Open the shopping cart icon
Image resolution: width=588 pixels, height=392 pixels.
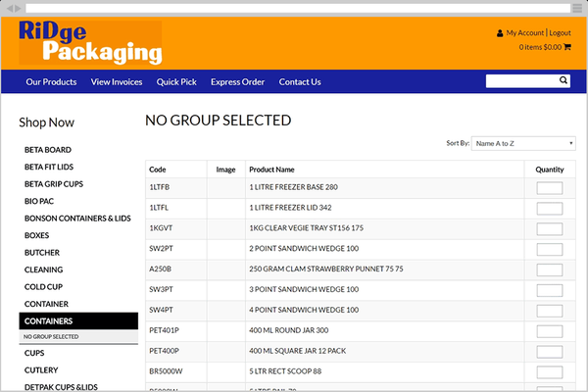567,47
